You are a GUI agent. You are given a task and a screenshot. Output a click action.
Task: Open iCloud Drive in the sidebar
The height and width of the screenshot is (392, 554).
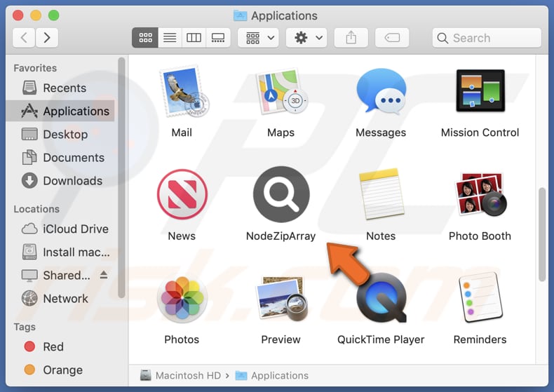coord(60,229)
